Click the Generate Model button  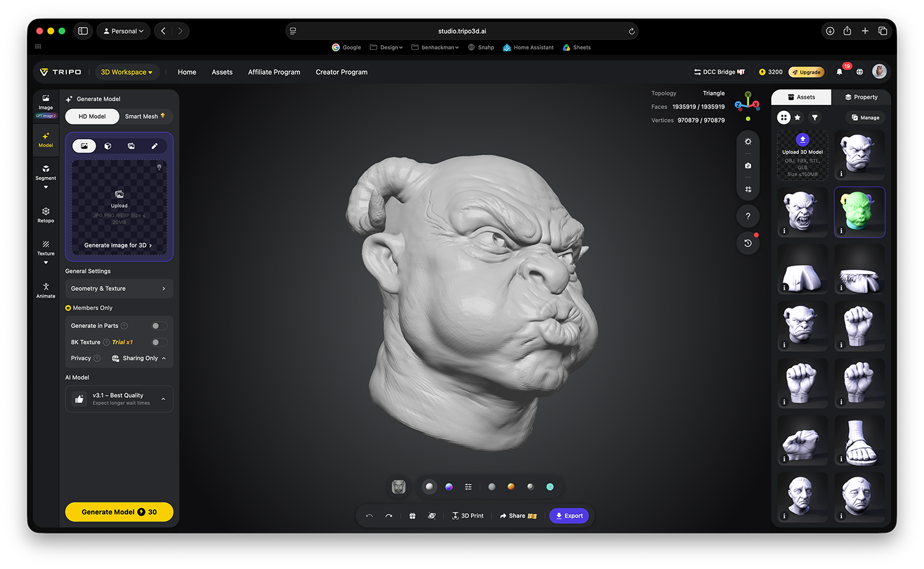coord(119,512)
